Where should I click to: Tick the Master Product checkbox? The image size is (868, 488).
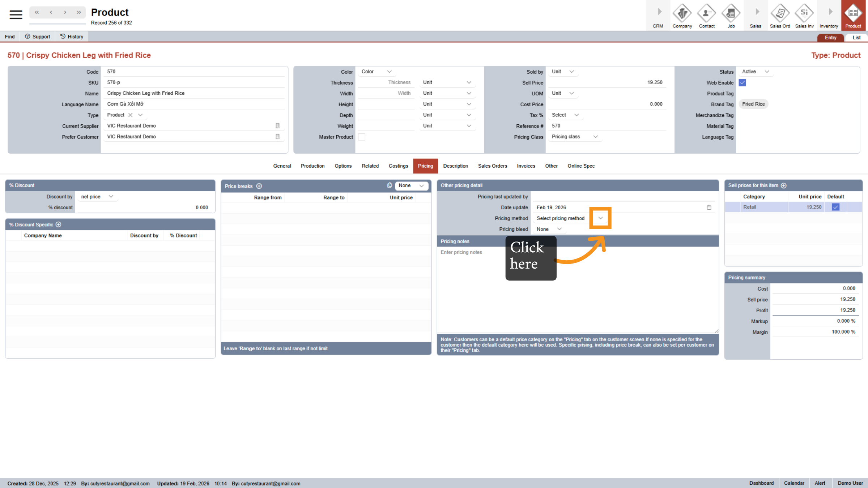[x=361, y=137]
